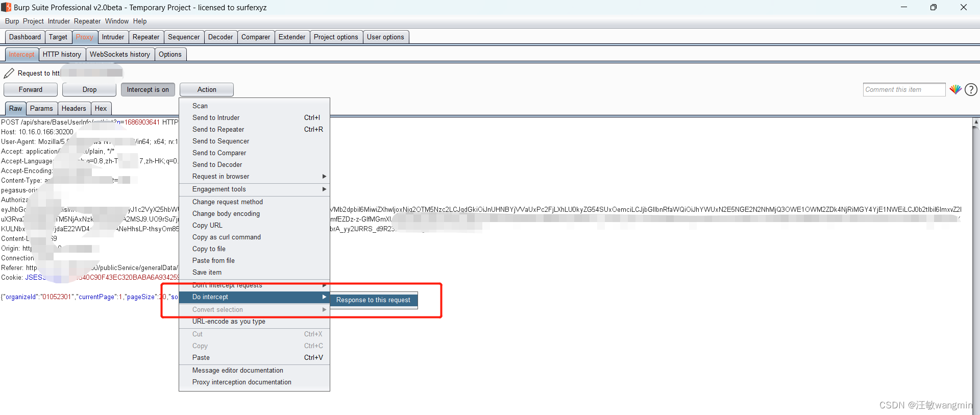Choose Save item
The height and width of the screenshot is (415, 980).
point(254,272)
